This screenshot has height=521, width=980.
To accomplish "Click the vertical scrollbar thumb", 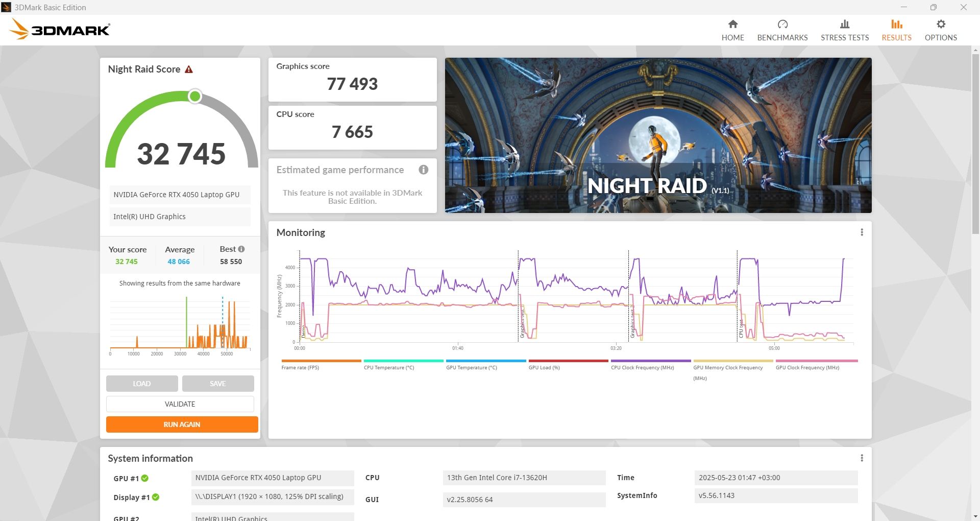I will tap(975, 143).
